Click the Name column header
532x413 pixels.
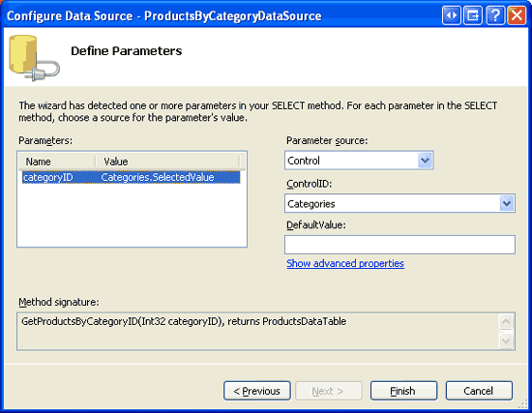[57, 162]
